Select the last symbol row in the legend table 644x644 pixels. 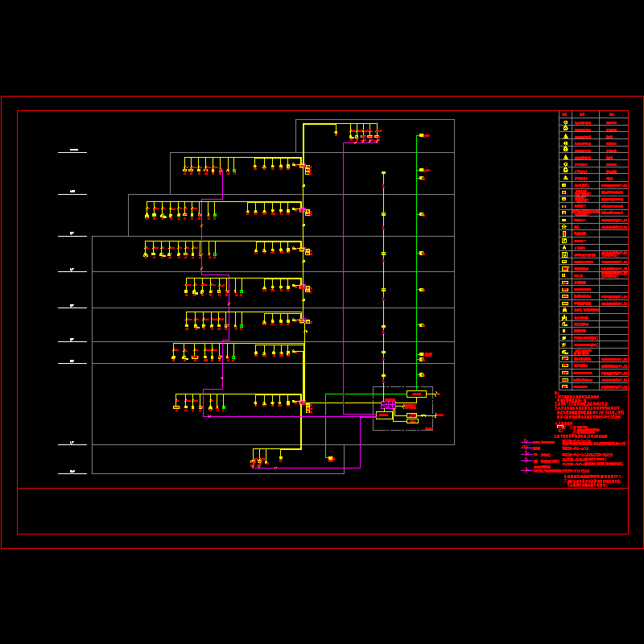(565, 386)
